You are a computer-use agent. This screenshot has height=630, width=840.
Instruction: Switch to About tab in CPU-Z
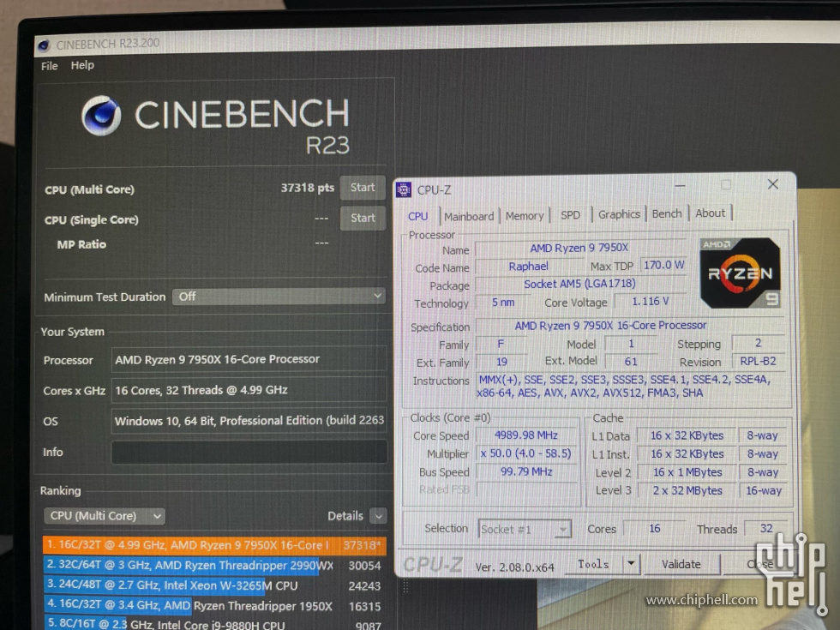click(710, 213)
